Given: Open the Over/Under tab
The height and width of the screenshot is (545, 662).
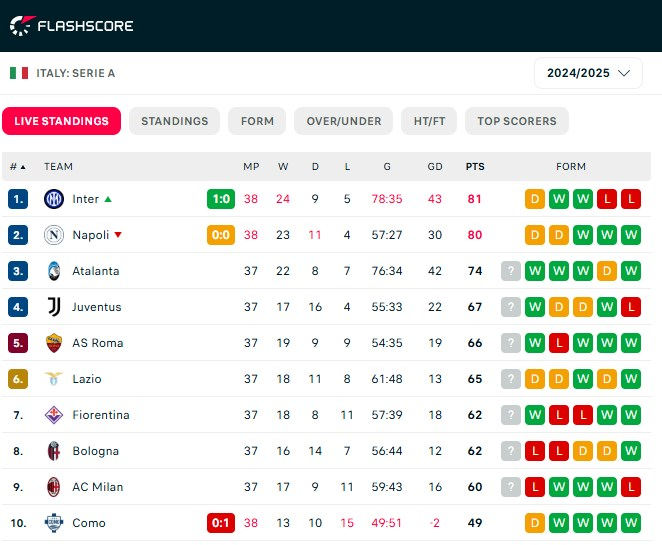Looking at the screenshot, I should click(344, 121).
